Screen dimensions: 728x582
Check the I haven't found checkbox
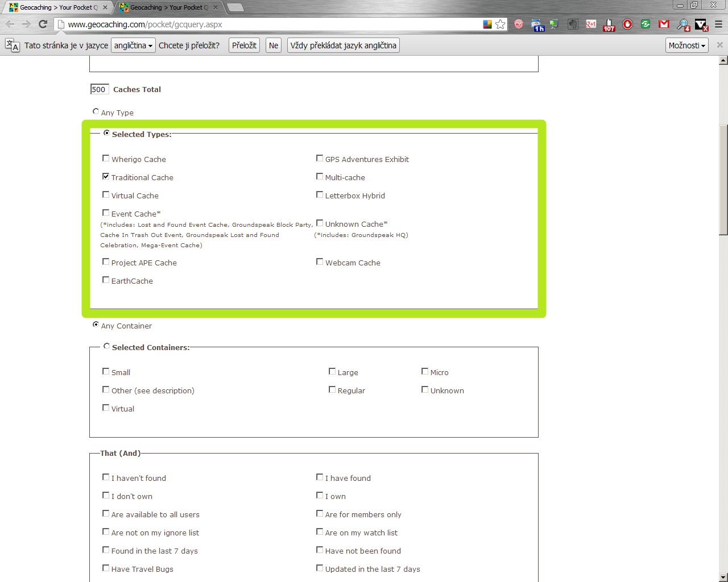coord(106,477)
